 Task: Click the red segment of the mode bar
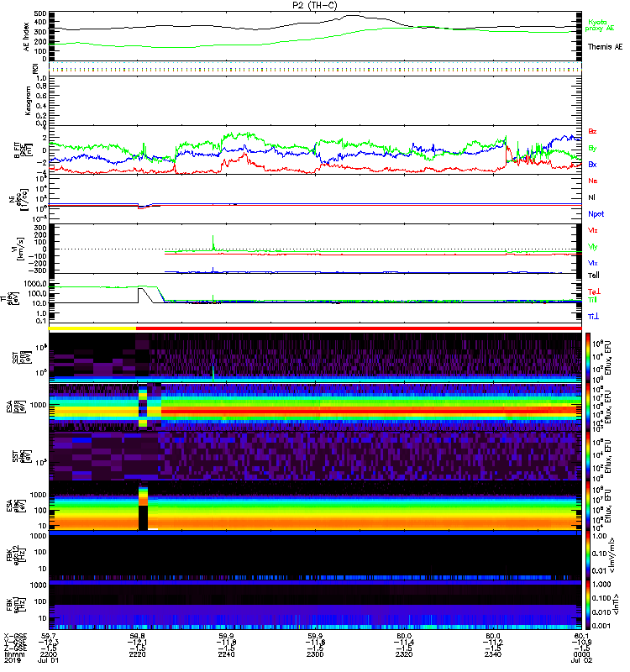coord(359,328)
